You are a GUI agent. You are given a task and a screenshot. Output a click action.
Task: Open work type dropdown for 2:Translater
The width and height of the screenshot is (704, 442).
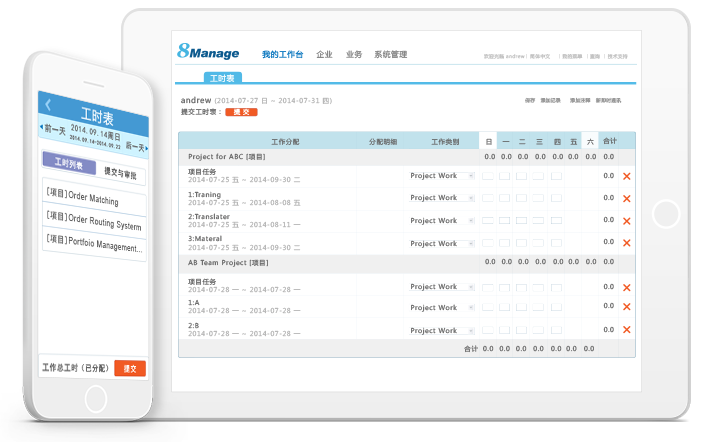click(442, 221)
